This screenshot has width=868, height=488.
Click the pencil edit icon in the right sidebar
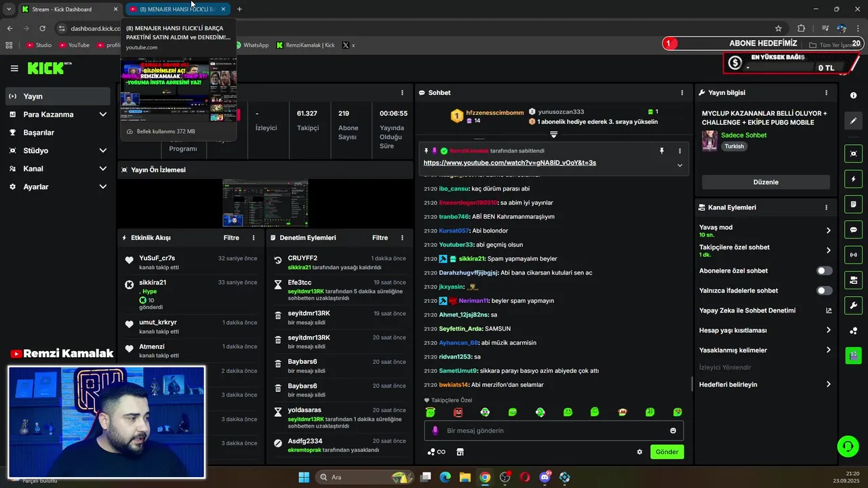(853, 121)
